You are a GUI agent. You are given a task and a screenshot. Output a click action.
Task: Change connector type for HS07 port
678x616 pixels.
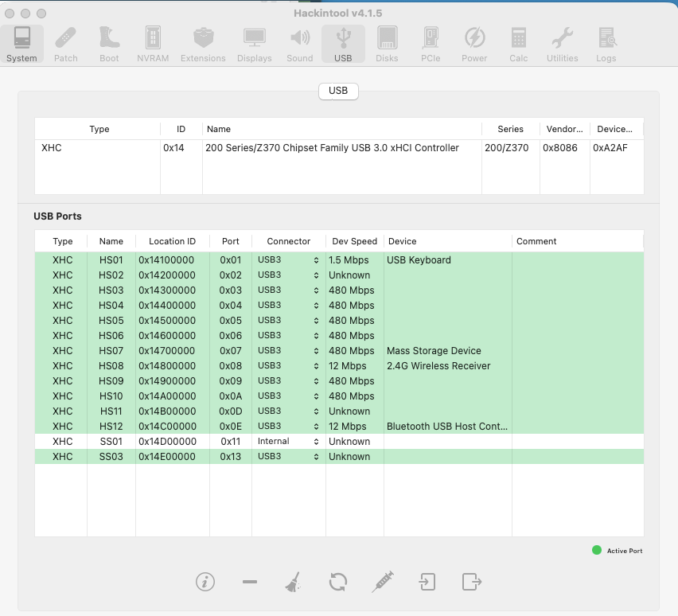click(288, 351)
